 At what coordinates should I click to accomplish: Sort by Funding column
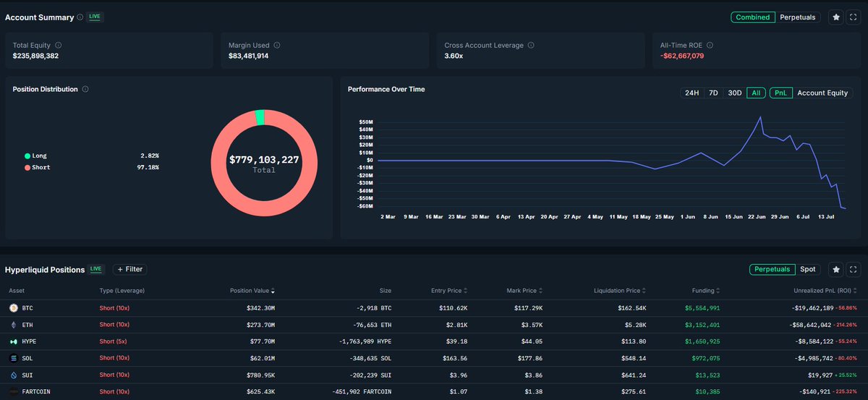click(x=705, y=291)
